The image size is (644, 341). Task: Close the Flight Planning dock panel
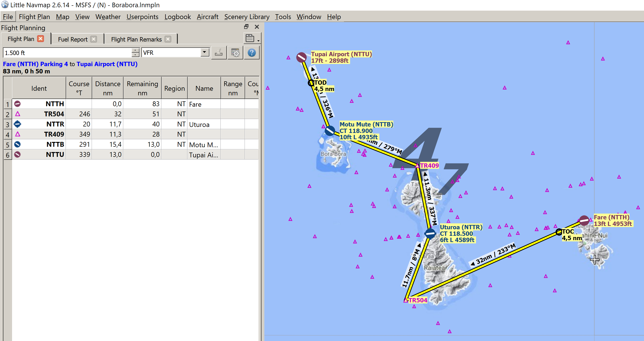[257, 27]
